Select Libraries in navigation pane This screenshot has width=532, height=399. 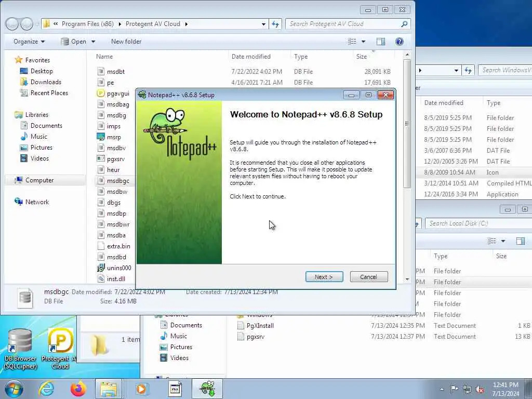[37, 115]
